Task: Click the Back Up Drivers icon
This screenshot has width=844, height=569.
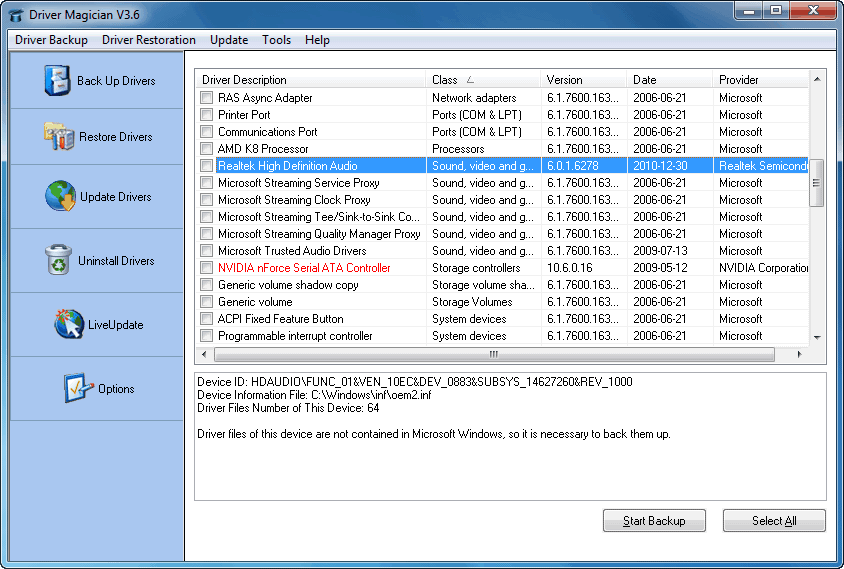Action: [x=58, y=81]
